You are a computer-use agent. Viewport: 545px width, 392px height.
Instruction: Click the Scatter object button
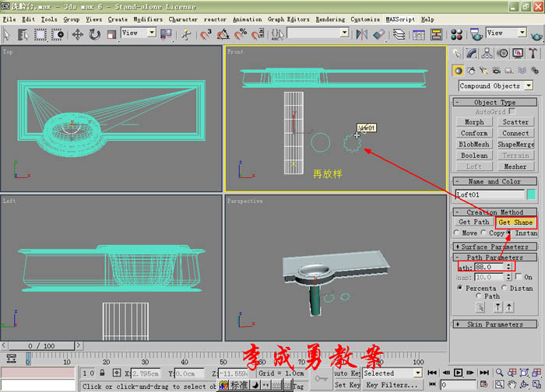click(515, 122)
